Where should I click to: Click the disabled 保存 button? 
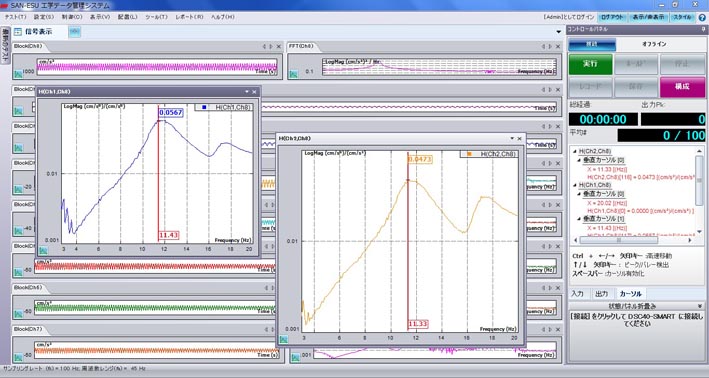[636, 87]
